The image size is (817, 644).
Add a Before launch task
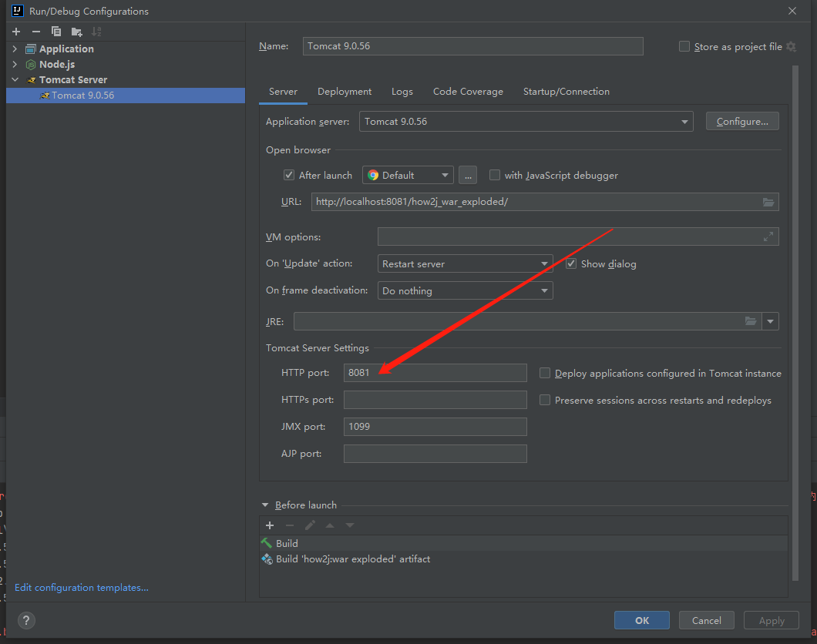click(270, 525)
